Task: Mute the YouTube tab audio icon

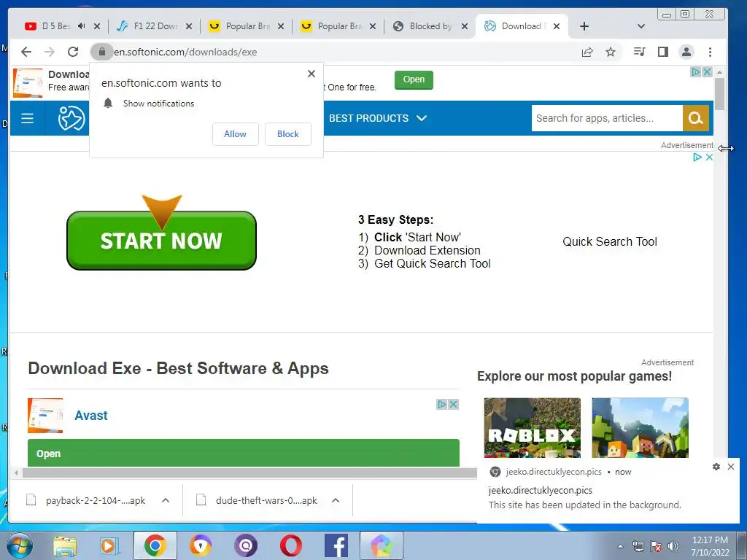Action: coord(82,26)
